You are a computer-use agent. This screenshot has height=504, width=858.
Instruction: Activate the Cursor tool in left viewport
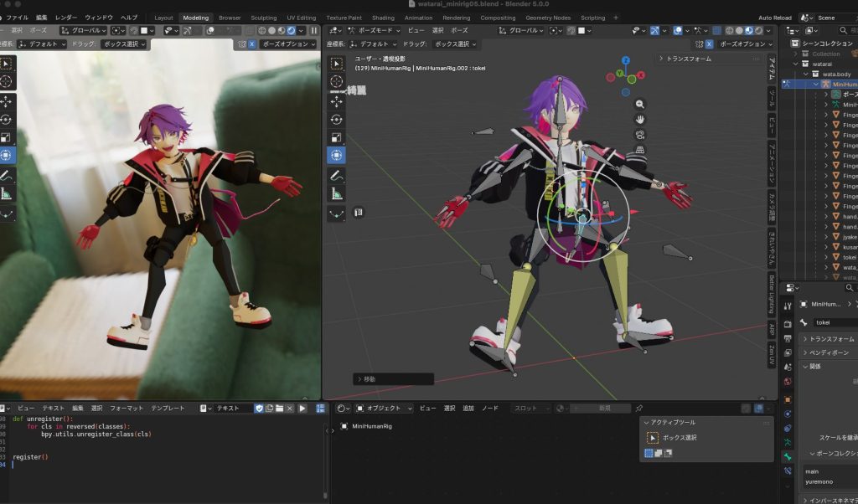6,81
